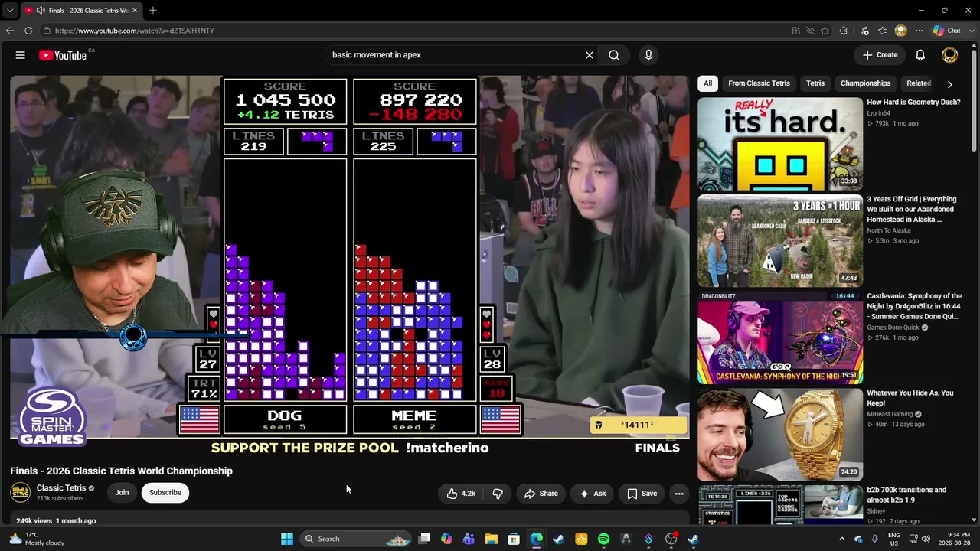Open Microsoft Store from the taskbar

tap(514, 539)
